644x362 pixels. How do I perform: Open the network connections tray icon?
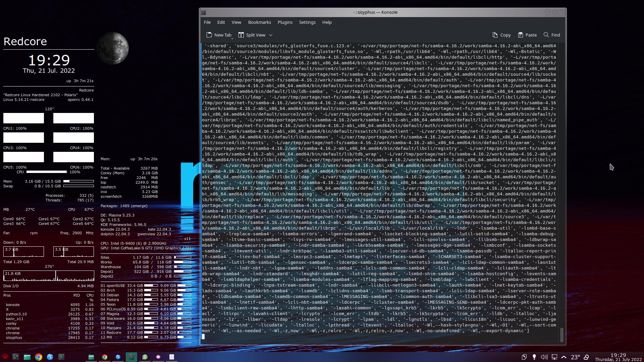click(554, 357)
